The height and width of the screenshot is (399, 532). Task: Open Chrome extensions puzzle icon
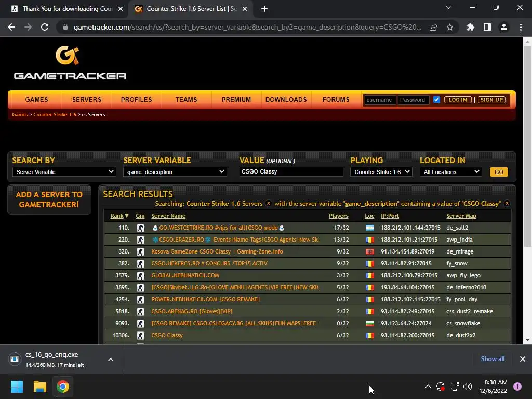[470, 27]
